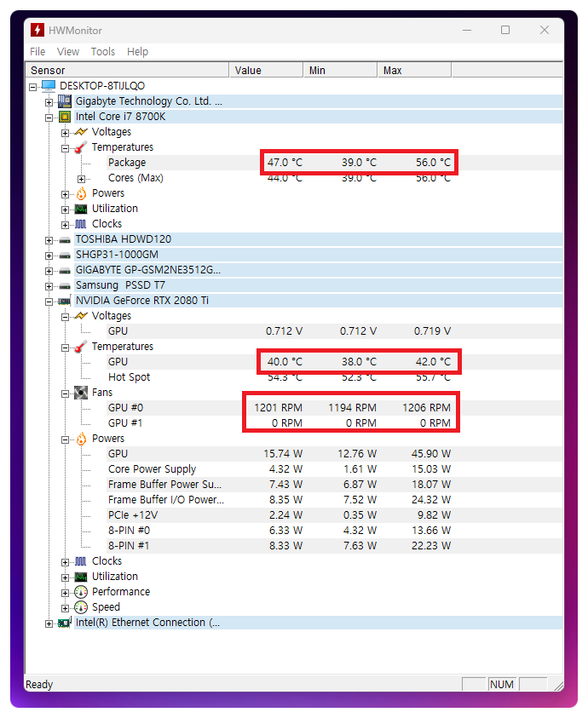
Task: Collapse the Intel Core i7 8700K node
Action: [x=49, y=118]
